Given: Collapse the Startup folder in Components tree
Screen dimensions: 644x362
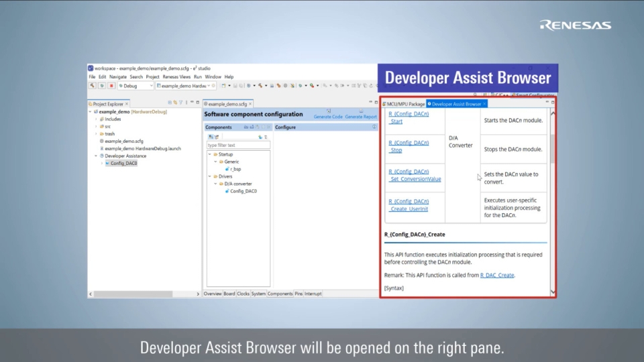Looking at the screenshot, I should click(x=210, y=154).
